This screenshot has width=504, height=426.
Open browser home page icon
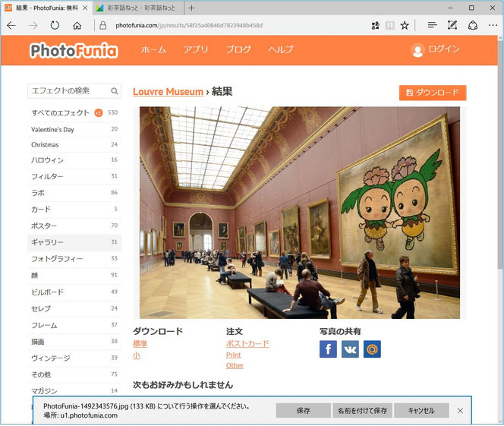[x=77, y=25]
